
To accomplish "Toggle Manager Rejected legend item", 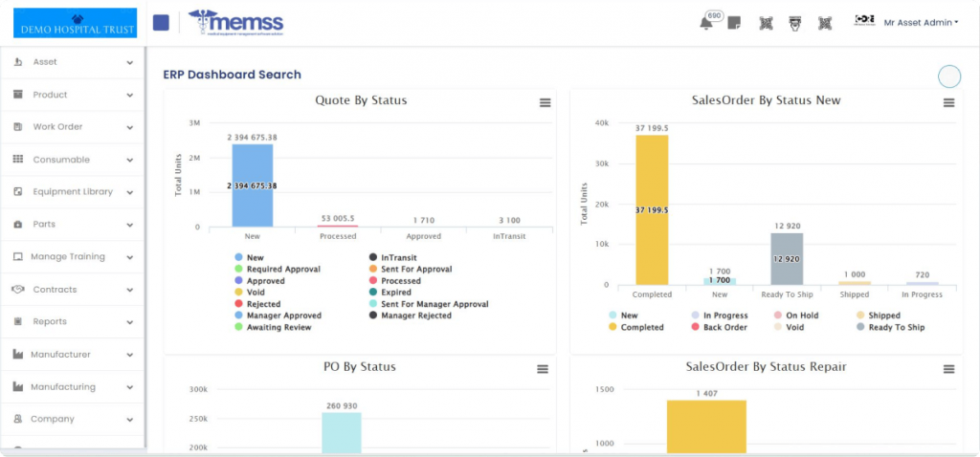I will 410,316.
